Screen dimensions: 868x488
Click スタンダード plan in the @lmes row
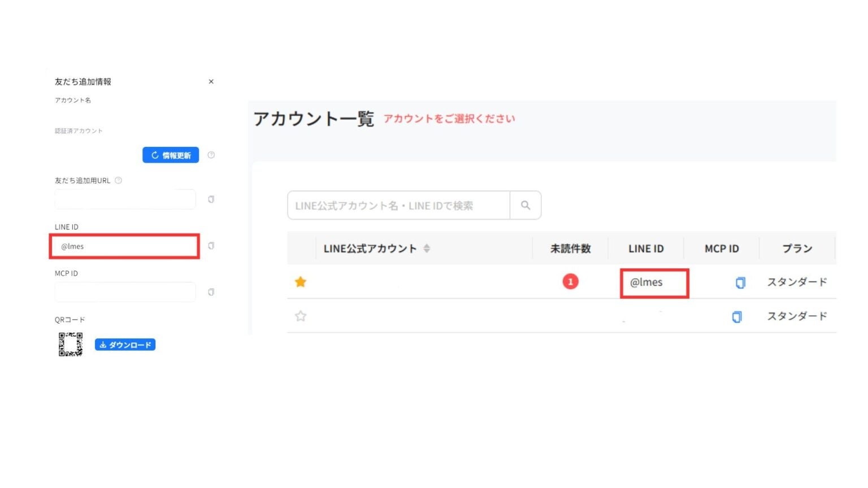click(797, 282)
